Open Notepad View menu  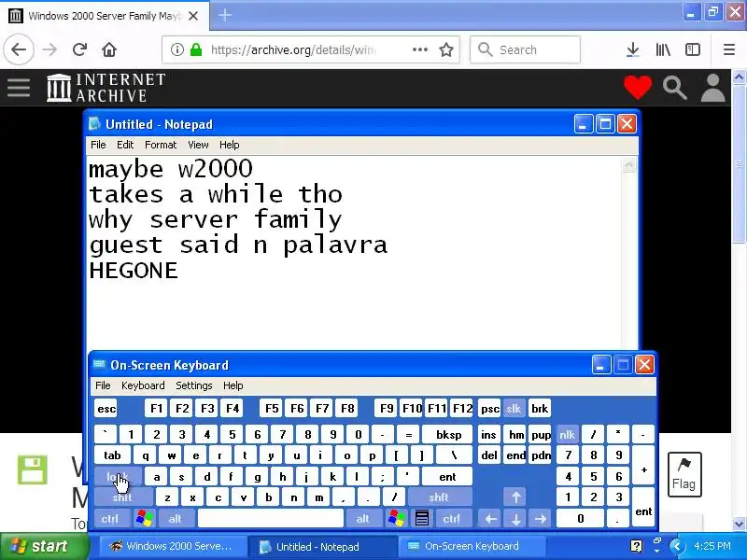198,145
